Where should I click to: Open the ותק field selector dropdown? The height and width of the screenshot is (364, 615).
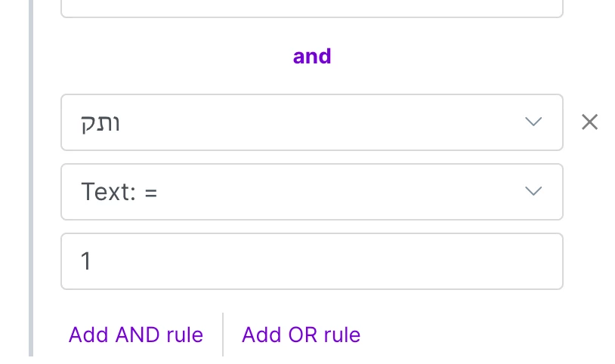(311, 122)
